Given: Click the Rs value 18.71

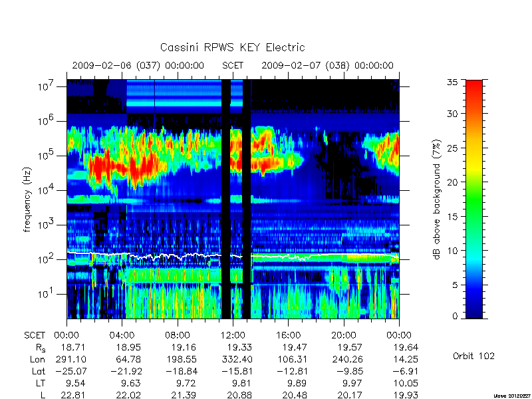Looking at the screenshot, I should [73, 347].
